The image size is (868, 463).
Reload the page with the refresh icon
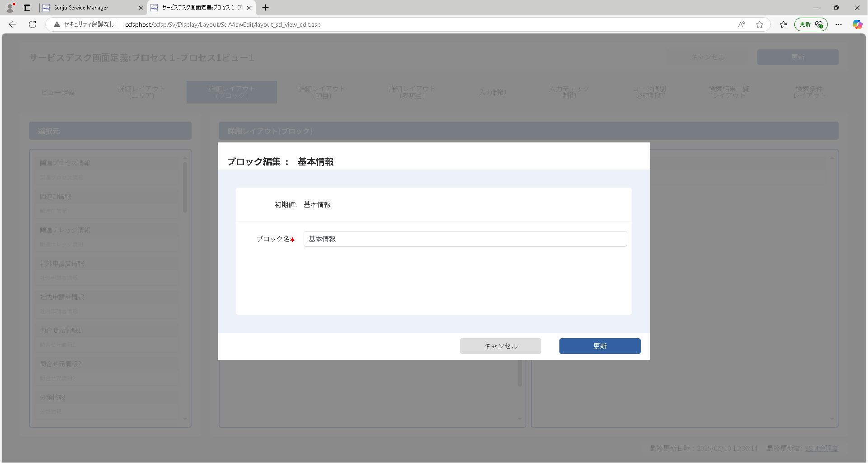point(33,24)
